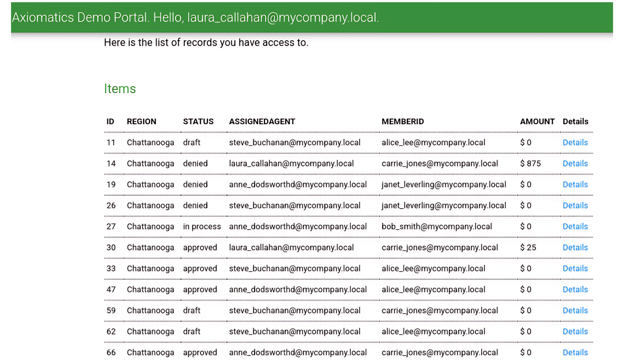Click the ASSIGNEDAGENT column header
Viewport: 624px width, 364px height.
(x=262, y=122)
